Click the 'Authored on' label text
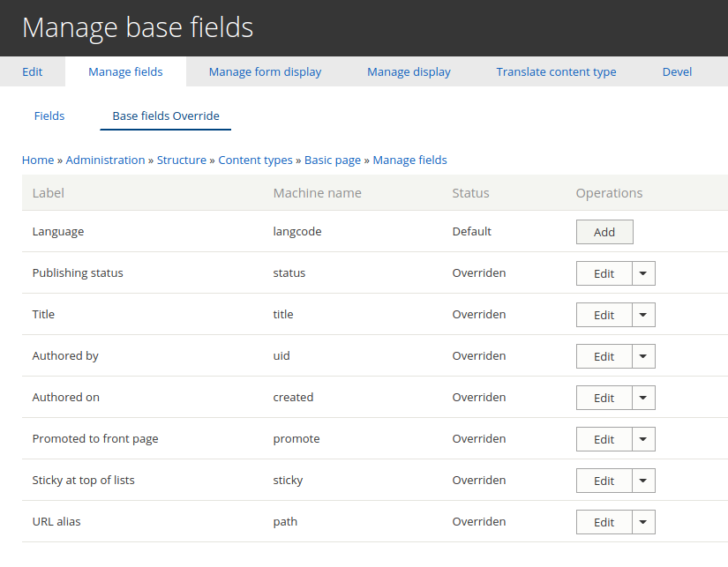Image resolution: width=728 pixels, height=567 pixels. pyautogui.click(x=65, y=397)
